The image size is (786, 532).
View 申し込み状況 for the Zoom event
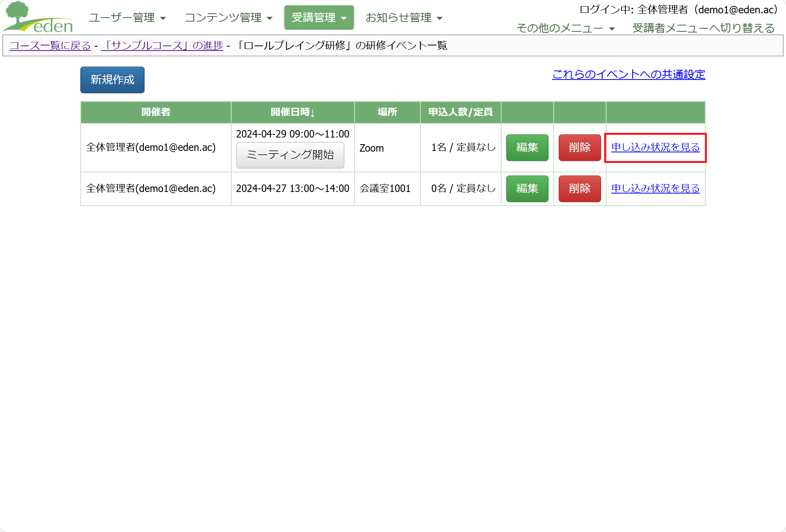click(656, 148)
